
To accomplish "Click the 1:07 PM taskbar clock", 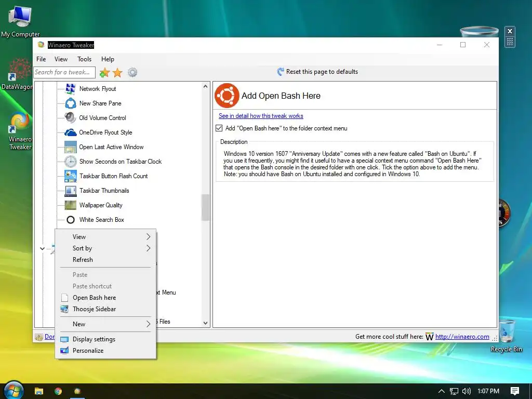I will point(488,391).
